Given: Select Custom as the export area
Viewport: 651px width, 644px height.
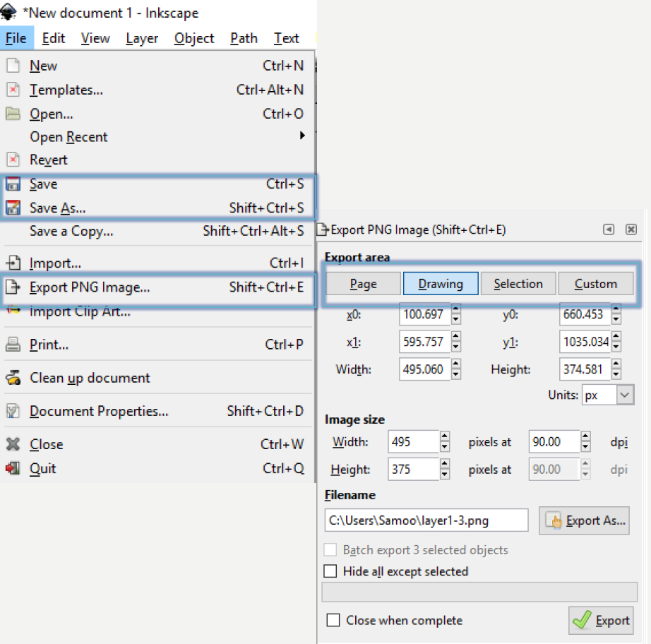Looking at the screenshot, I should click(596, 284).
